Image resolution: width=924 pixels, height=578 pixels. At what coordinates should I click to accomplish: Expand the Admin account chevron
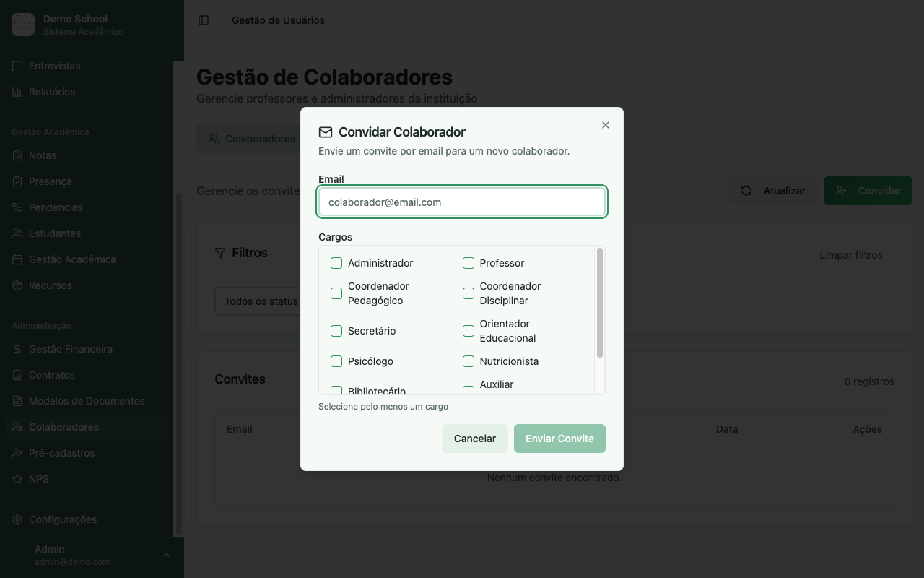coord(167,555)
